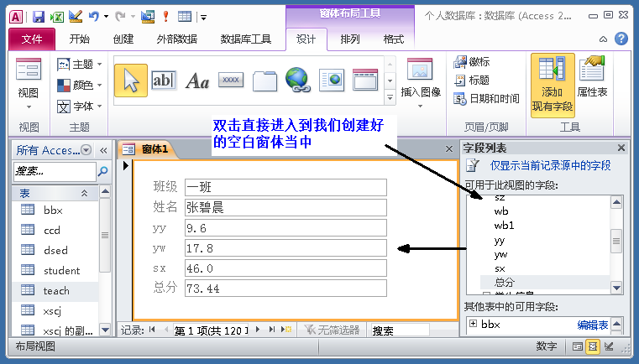
Task: Choose the Aa Label control
Action: [197, 81]
